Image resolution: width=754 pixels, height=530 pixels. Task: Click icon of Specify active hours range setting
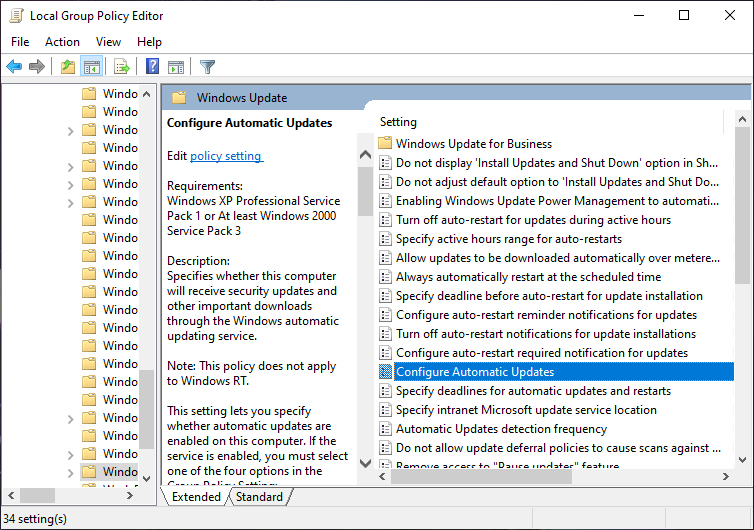click(385, 239)
